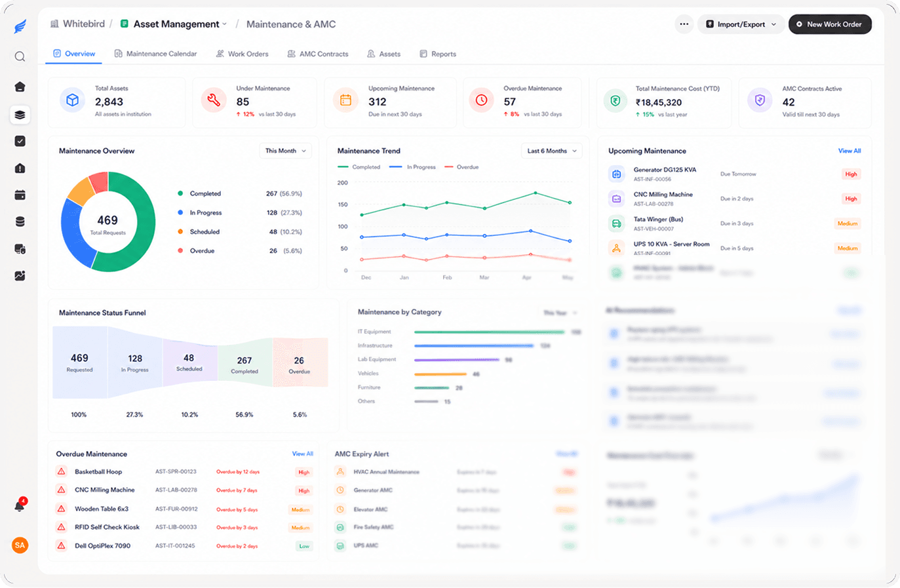Open the Last 6 Months dropdown
This screenshot has height=588, width=900.
(552, 151)
